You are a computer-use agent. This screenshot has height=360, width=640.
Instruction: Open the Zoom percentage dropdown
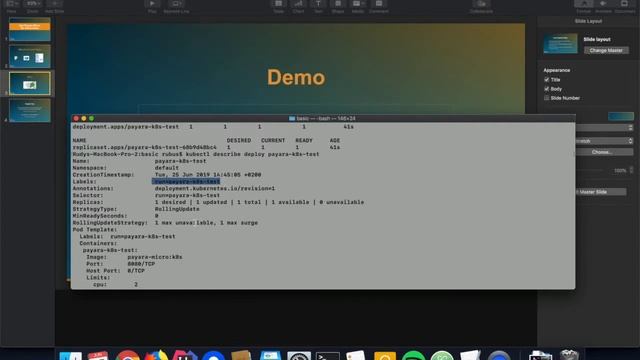pyautogui.click(x=32, y=5)
